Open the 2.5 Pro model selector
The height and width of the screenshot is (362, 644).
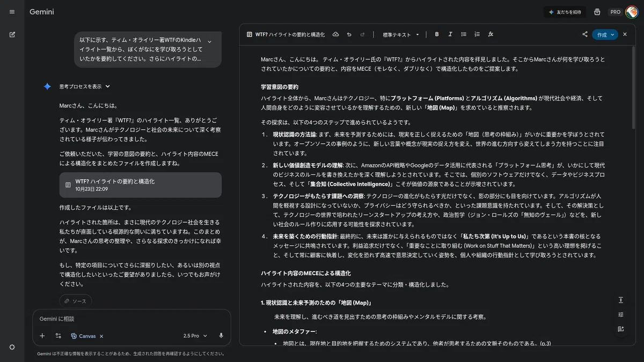(x=195, y=336)
